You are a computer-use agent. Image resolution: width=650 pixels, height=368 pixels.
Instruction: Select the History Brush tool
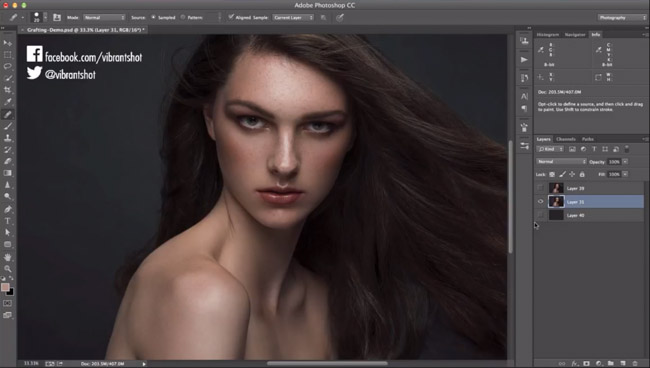coord(7,150)
